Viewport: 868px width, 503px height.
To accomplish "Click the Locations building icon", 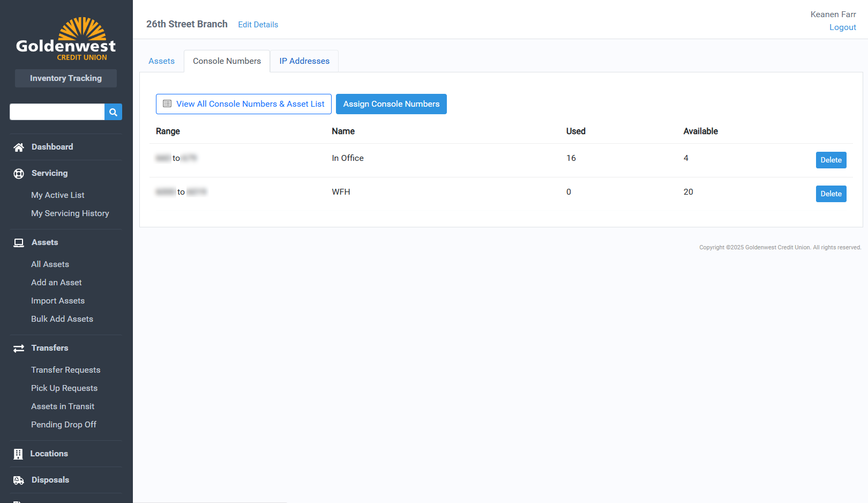I will coord(18,454).
